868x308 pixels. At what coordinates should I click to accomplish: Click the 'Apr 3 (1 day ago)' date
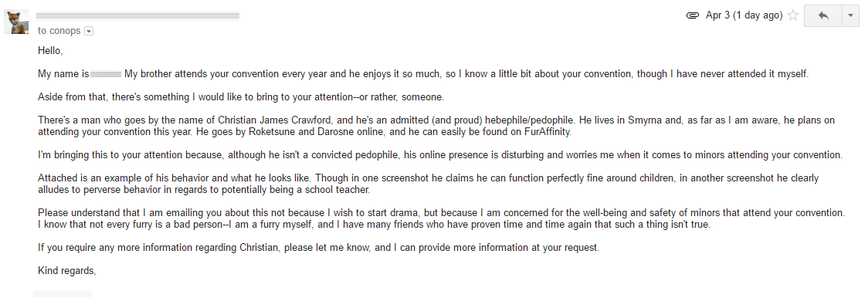click(x=744, y=15)
